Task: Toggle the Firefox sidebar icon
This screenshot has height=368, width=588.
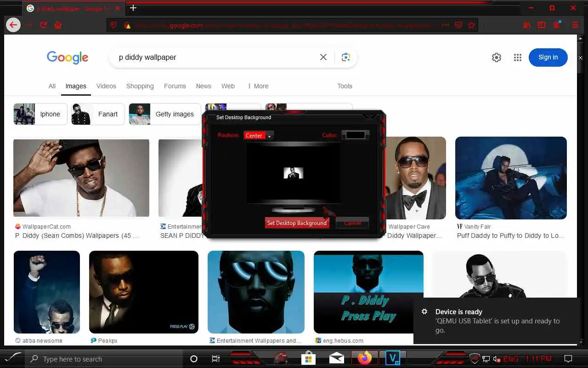Action: coord(542,25)
